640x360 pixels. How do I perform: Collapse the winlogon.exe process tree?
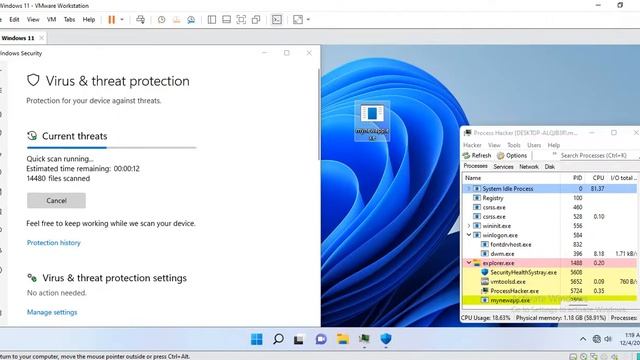tap(469, 235)
